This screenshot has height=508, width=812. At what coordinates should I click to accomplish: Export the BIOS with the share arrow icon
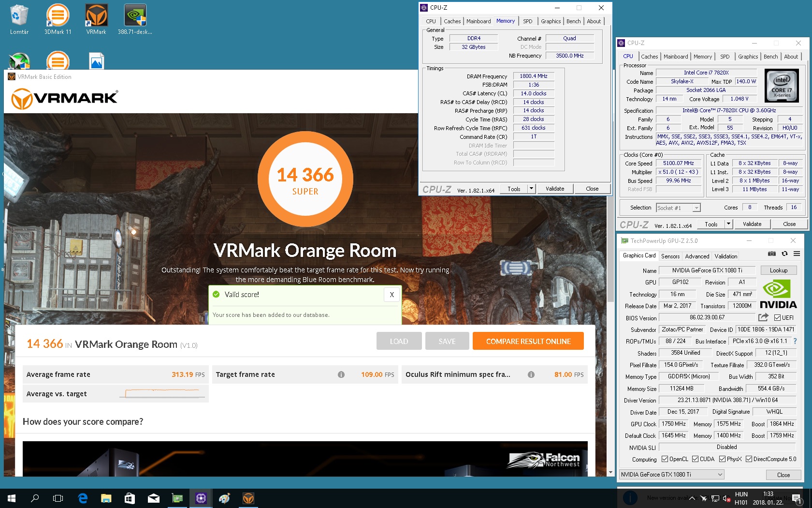pyautogui.click(x=763, y=317)
